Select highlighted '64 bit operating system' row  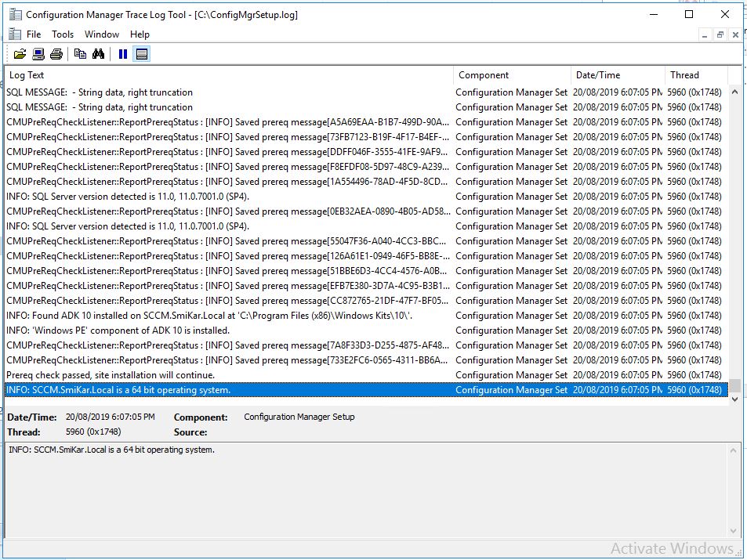366,390
